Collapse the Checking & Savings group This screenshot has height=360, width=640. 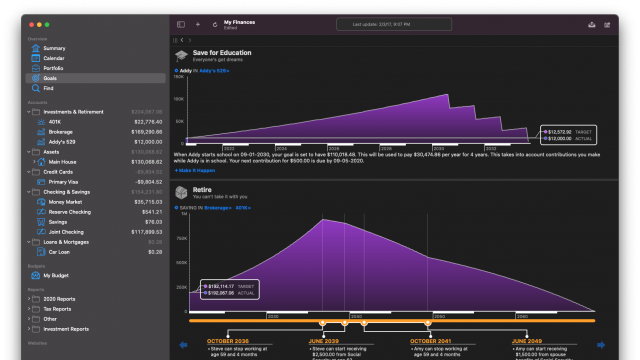tap(29, 192)
